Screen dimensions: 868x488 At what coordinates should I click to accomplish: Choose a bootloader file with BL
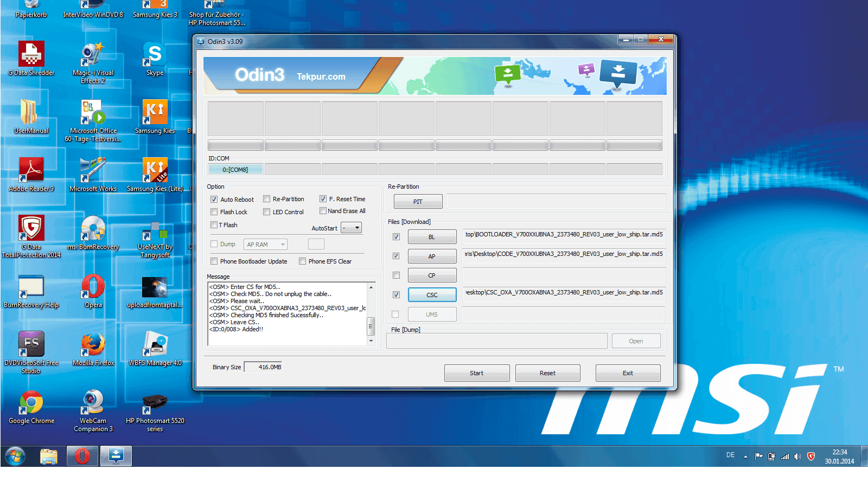432,237
